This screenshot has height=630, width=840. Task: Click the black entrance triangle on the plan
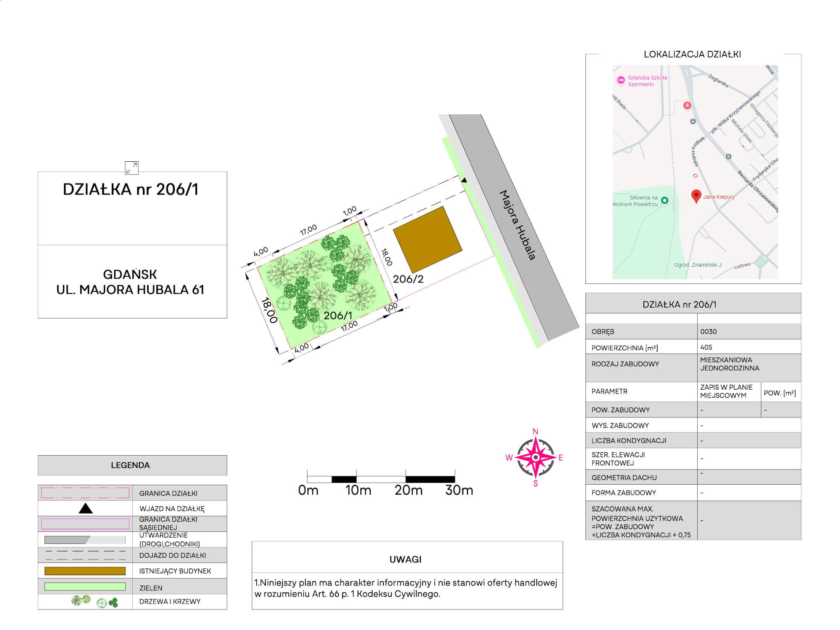pos(464,180)
